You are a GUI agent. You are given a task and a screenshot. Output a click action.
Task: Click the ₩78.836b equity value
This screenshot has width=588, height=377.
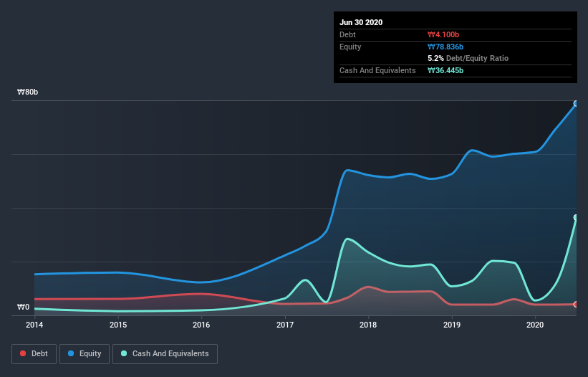coord(445,47)
